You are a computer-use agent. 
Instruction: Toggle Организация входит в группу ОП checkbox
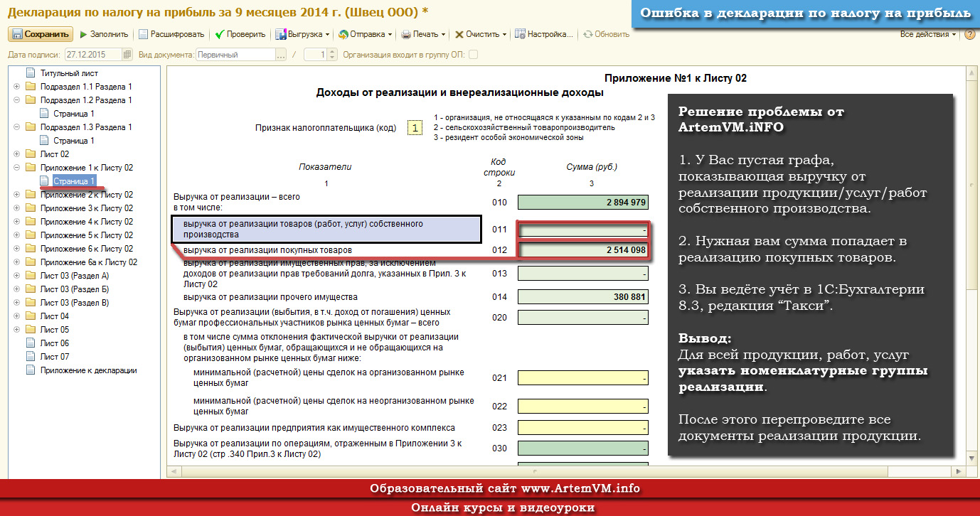[473, 55]
